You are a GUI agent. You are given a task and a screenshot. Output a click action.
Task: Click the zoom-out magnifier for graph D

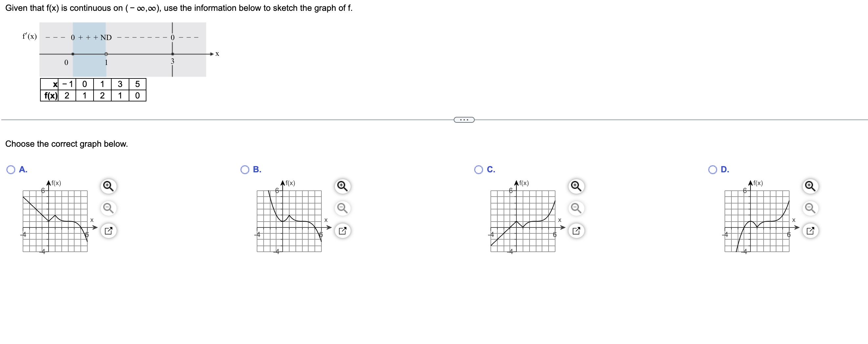(810, 208)
